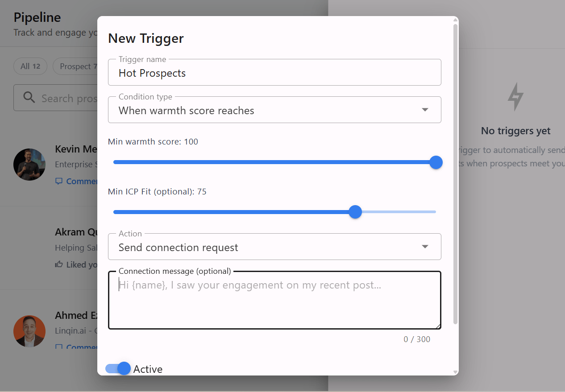Click Kevin's profile photo
Viewport: 565px width, 392px height.
[29, 165]
